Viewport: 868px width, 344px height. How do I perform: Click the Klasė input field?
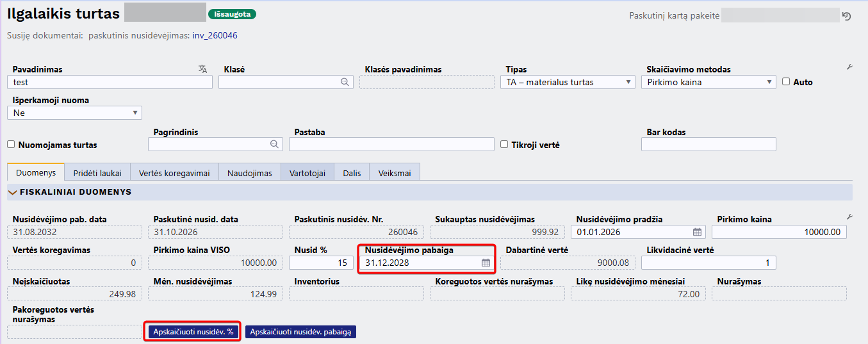pyautogui.click(x=286, y=82)
